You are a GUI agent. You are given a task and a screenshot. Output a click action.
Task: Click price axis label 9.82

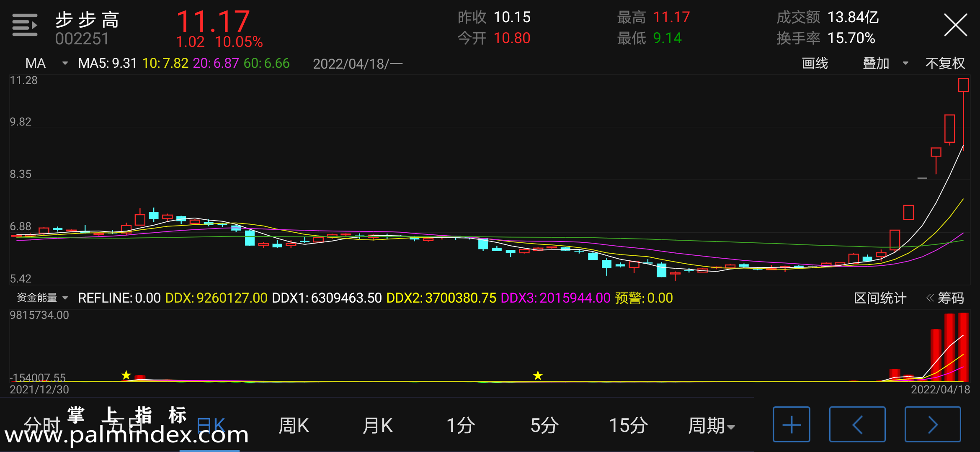[21, 122]
